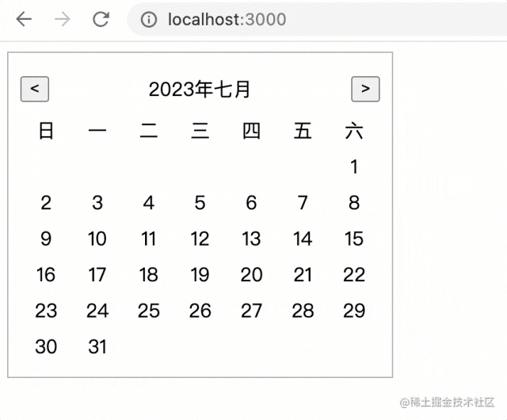Go to previous month with < button
Image resolution: width=507 pixels, height=420 pixels.
[35, 89]
